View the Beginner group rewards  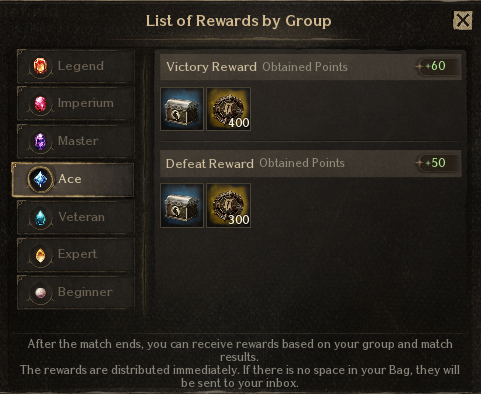[x=76, y=292]
